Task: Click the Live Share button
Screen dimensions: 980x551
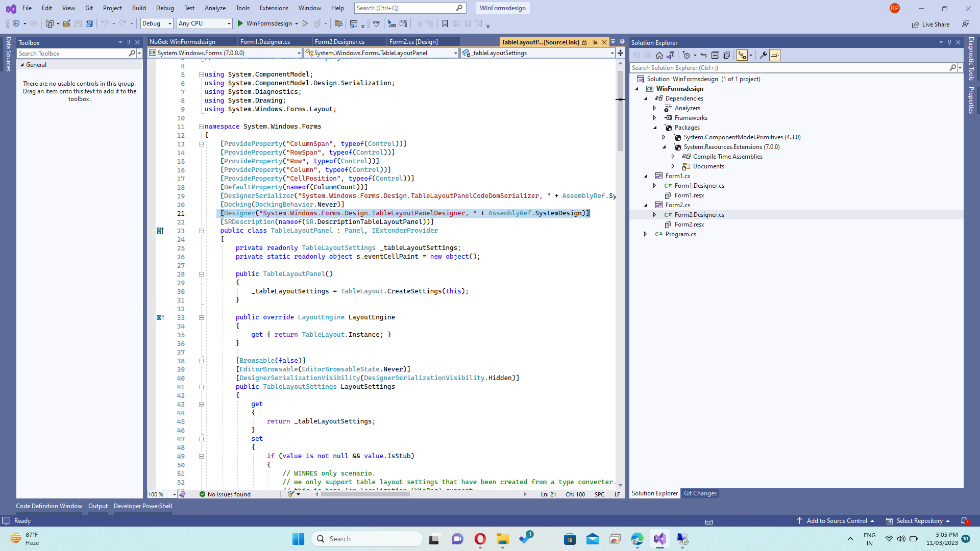Action: point(930,24)
